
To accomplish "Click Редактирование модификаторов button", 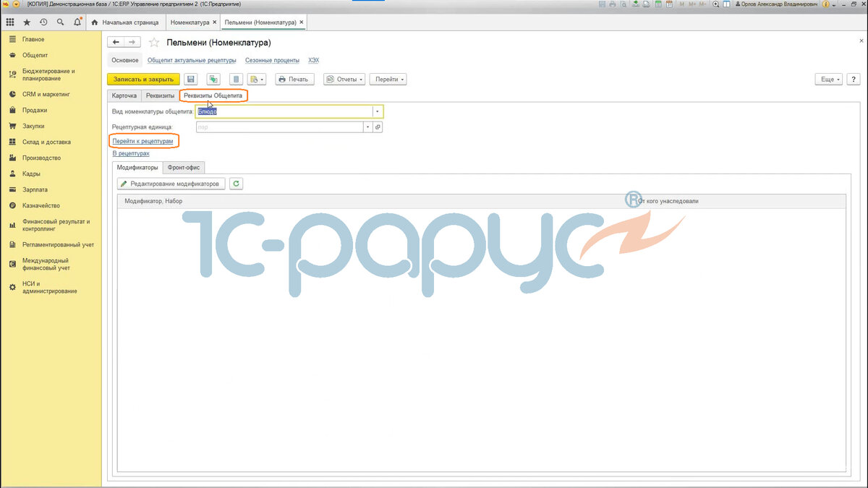I will 170,184.
